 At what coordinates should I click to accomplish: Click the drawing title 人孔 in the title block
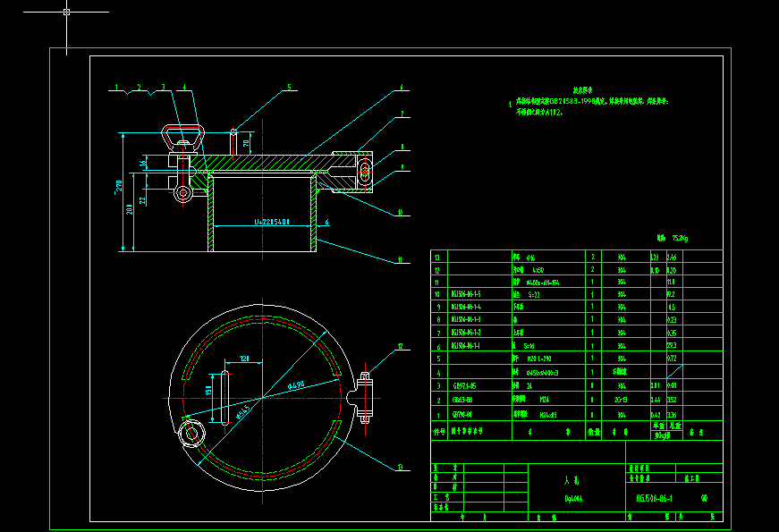click(569, 479)
